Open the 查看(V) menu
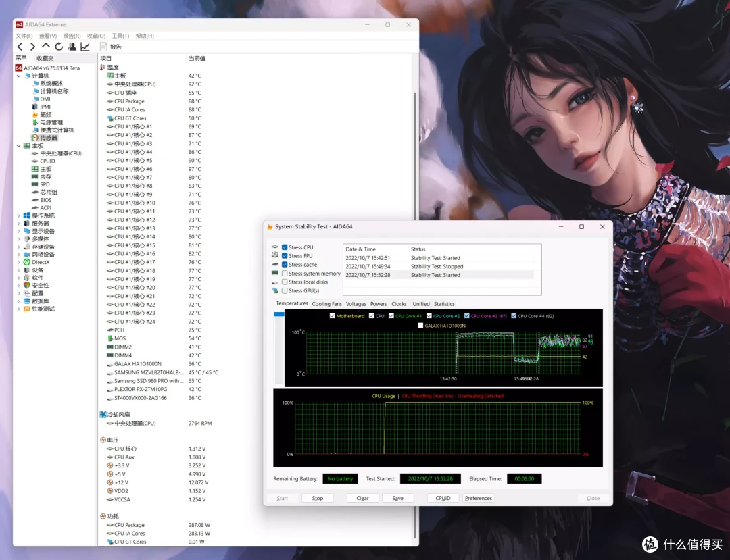The width and height of the screenshot is (730, 560). click(48, 36)
